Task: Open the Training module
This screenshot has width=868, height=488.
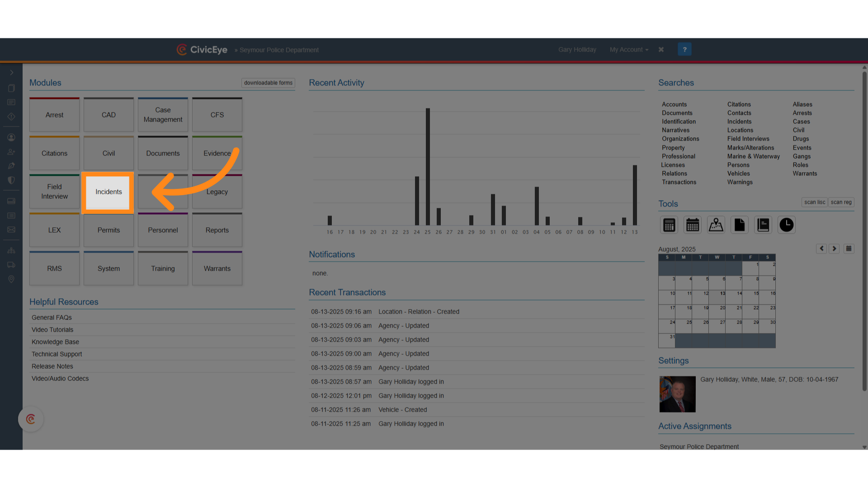Action: (163, 268)
